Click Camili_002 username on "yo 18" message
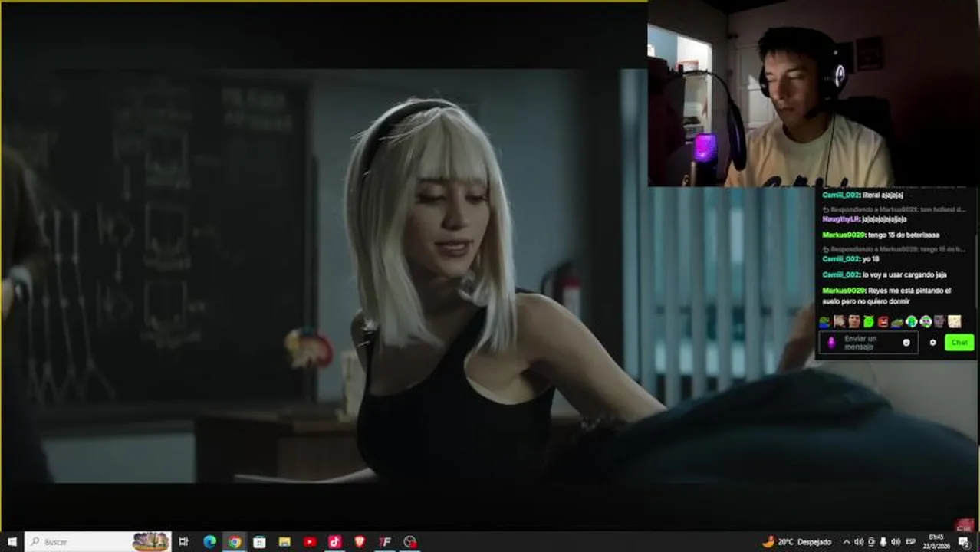Image resolution: width=980 pixels, height=552 pixels. point(840,258)
